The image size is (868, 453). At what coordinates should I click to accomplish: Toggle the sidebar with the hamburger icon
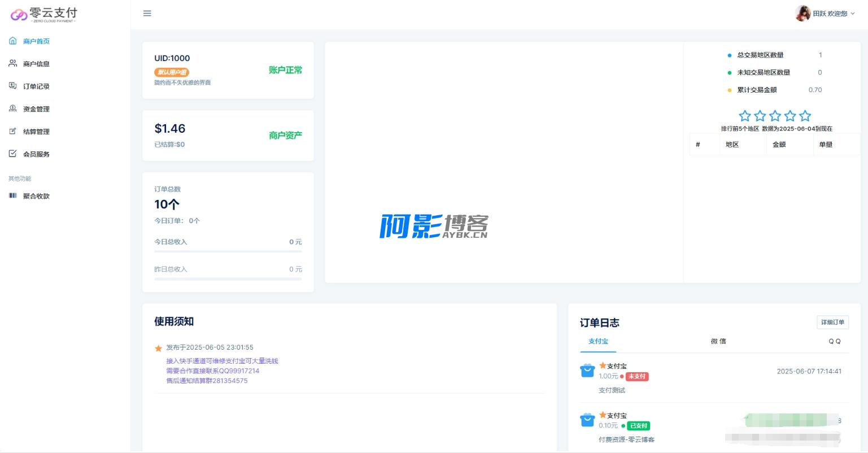[x=147, y=14]
